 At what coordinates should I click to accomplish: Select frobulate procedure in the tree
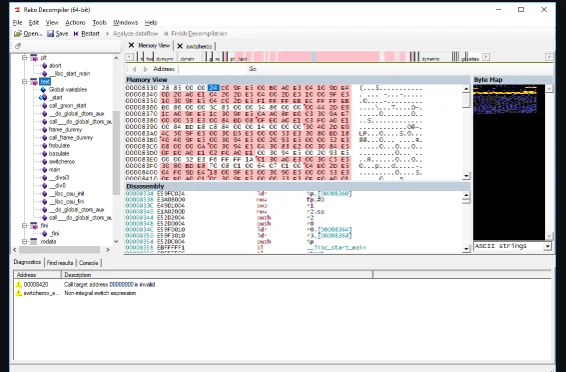(x=59, y=146)
